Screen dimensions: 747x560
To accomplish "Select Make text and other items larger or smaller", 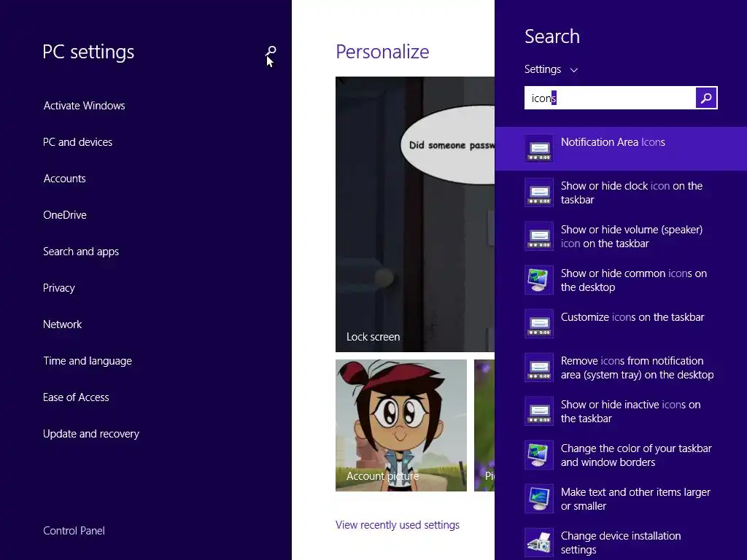I will point(621,499).
